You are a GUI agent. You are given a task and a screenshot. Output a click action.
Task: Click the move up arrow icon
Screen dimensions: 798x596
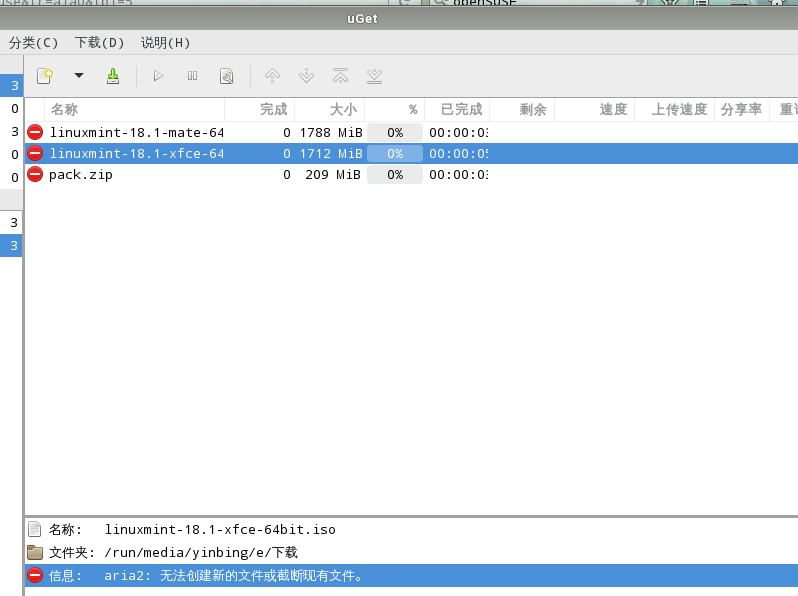coord(272,76)
